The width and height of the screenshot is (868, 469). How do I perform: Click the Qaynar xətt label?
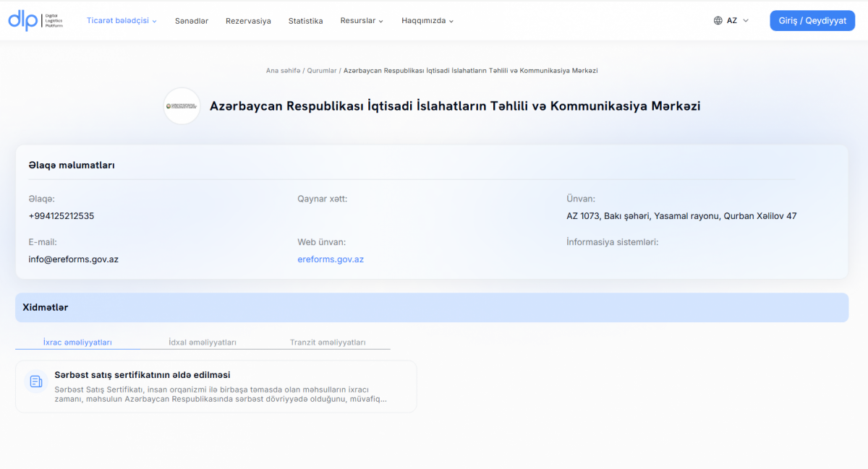(322, 199)
